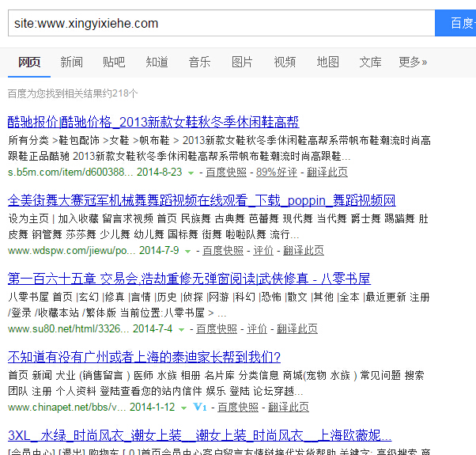The width and height of the screenshot is (476, 455).
Task: Click 评价 for the www.wdspw.com result
Action: 263,251
